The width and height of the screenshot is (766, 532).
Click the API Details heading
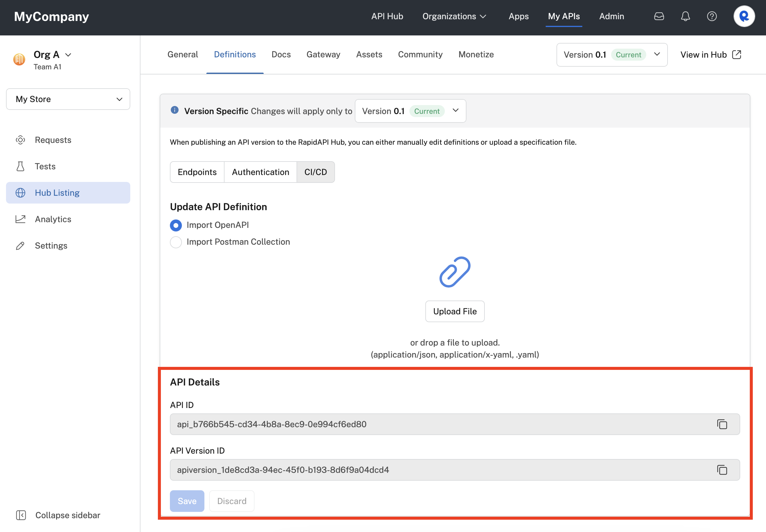[195, 382]
